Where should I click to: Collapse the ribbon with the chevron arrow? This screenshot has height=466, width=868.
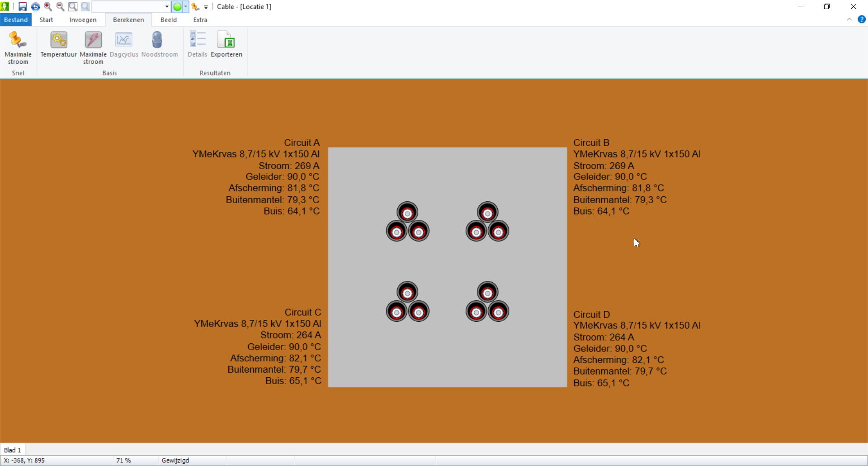[849, 19]
